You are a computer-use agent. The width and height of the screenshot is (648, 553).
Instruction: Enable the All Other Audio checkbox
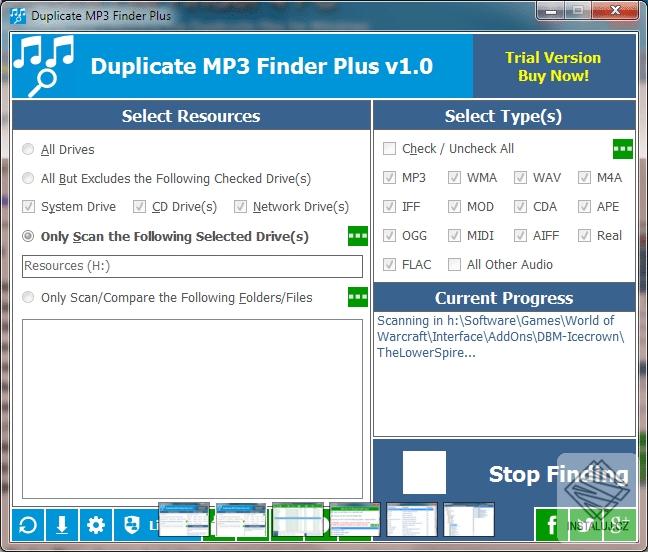coord(454,265)
